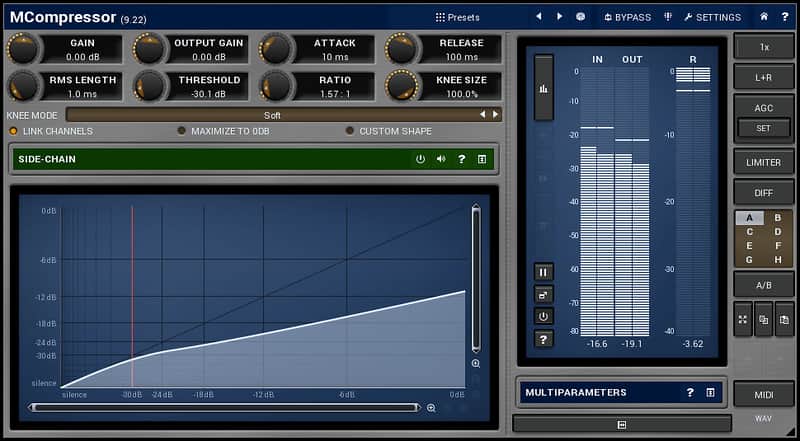
Task: Click the graph horizontal scrollbar
Action: click(224, 407)
